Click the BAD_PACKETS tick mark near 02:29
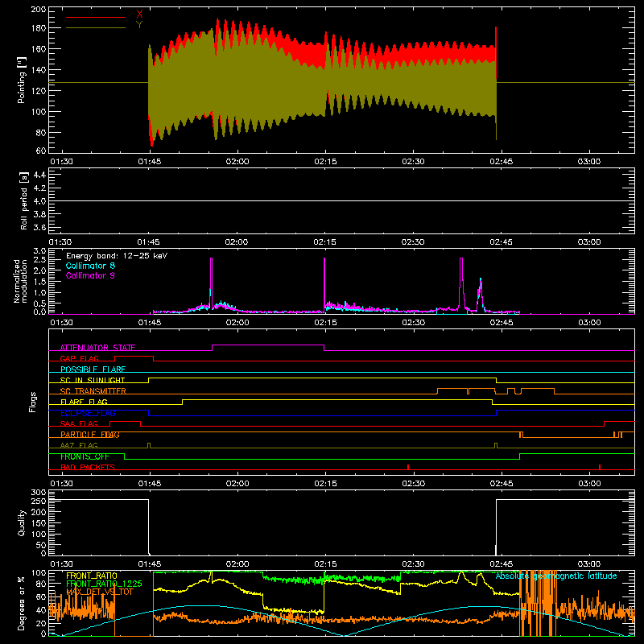Viewport: 644px width, 644px height. pos(408,467)
